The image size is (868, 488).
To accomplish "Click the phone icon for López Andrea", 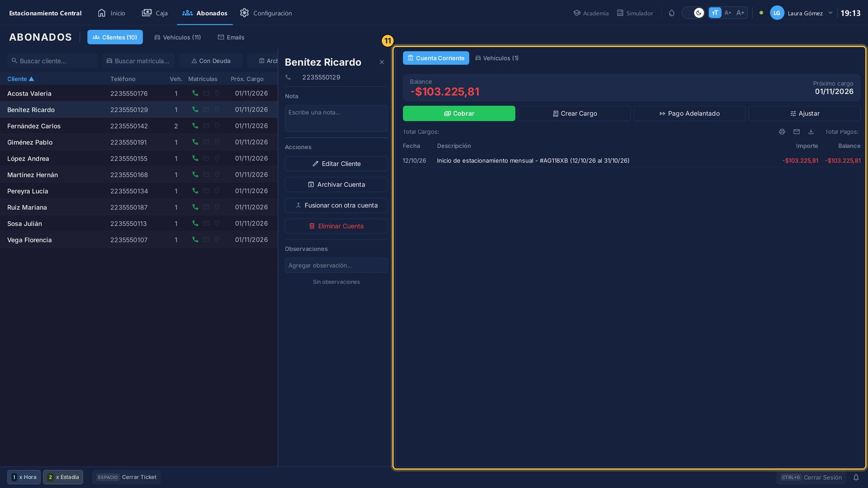I will point(195,158).
